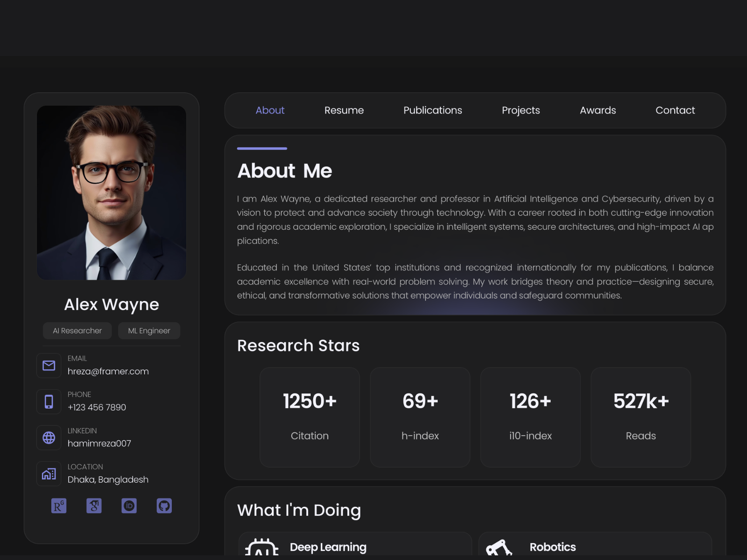Click the LinkedIn globe icon
Image resolution: width=747 pixels, height=560 pixels.
click(x=49, y=438)
